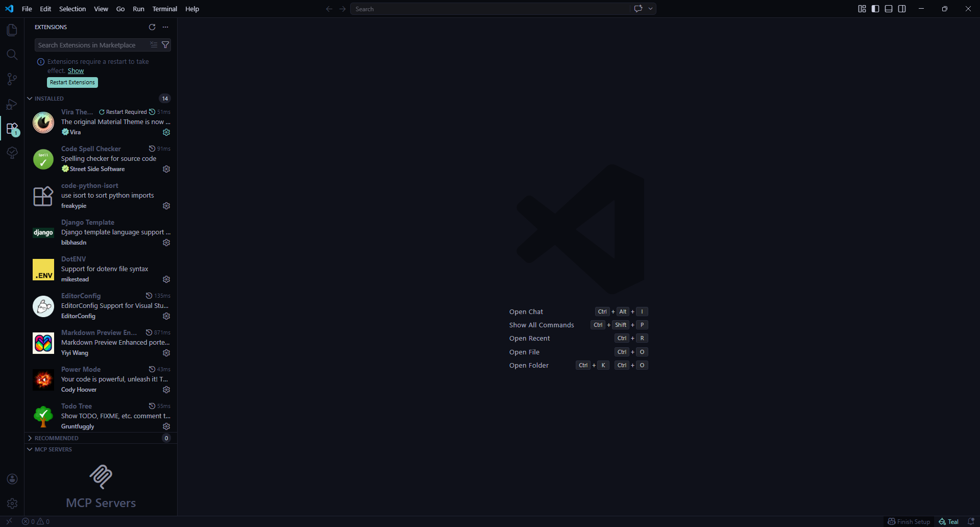Select the DotENV extension row
Viewport: 980px width, 527px height.
point(101,269)
